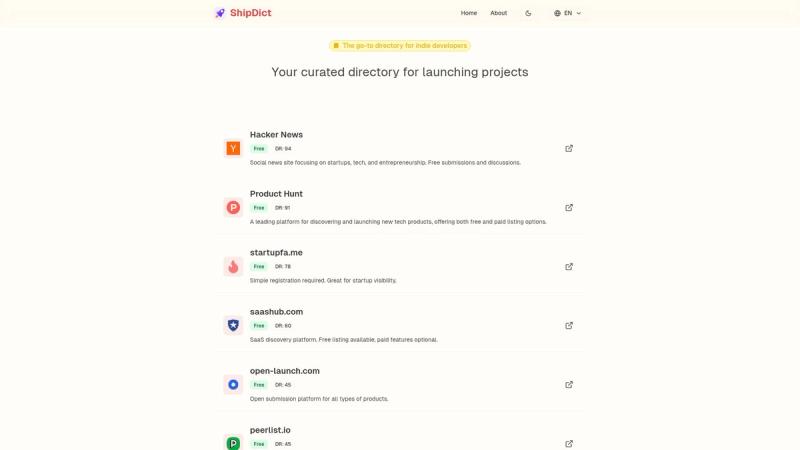This screenshot has height=450, width=800.
Task: Toggle dark mode with the moon icon
Action: (x=528, y=13)
